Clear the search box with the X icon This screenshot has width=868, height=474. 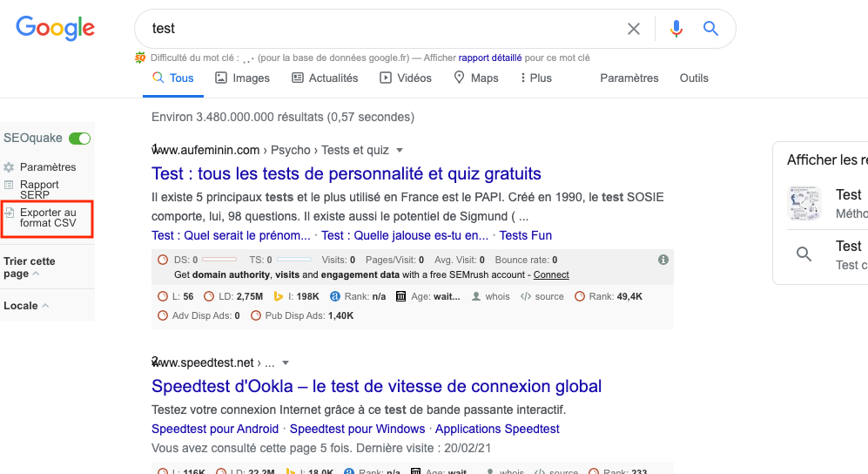click(x=634, y=29)
